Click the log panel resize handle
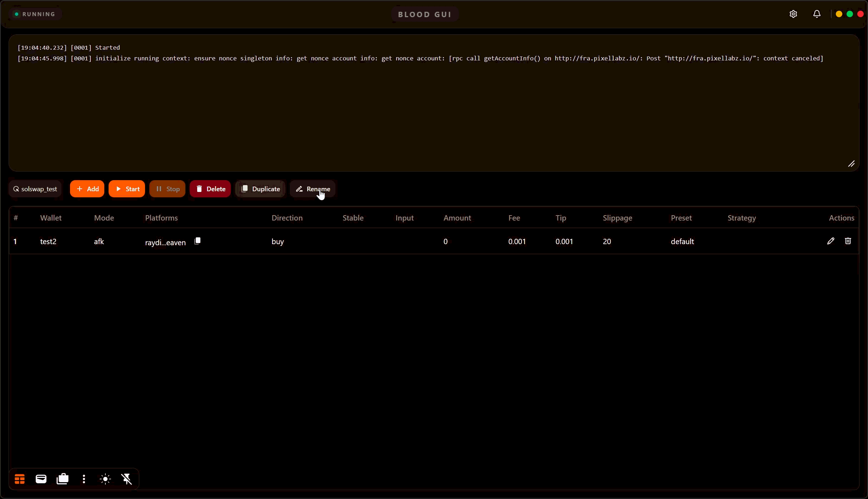The image size is (868, 499). [852, 164]
